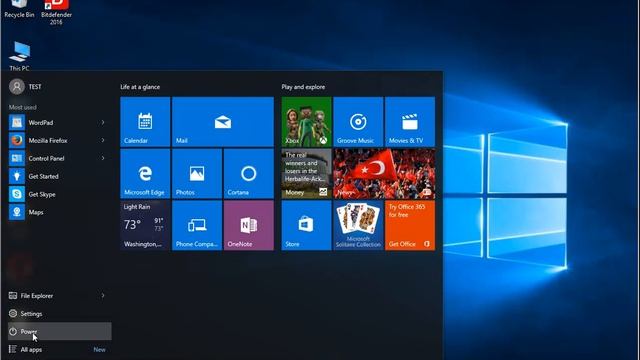The image size is (640, 360).
Task: Open the Cortana tile
Action: click(249, 173)
